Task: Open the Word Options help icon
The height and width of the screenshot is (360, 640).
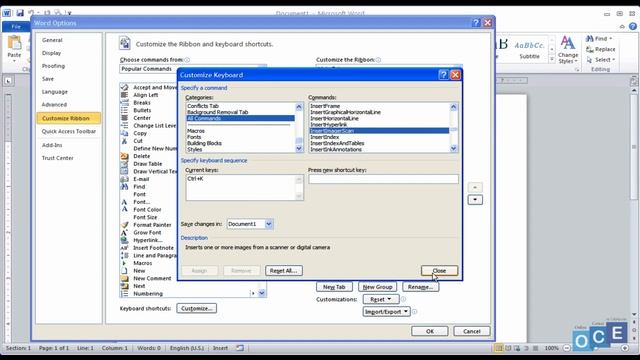Action: coord(476,23)
